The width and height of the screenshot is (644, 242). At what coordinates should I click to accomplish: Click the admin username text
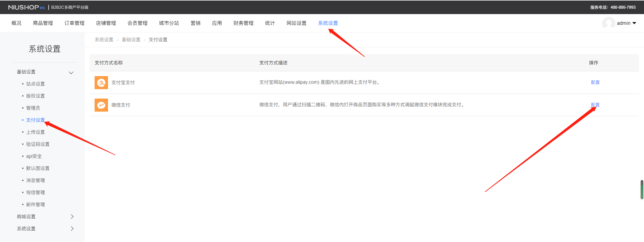coord(624,23)
